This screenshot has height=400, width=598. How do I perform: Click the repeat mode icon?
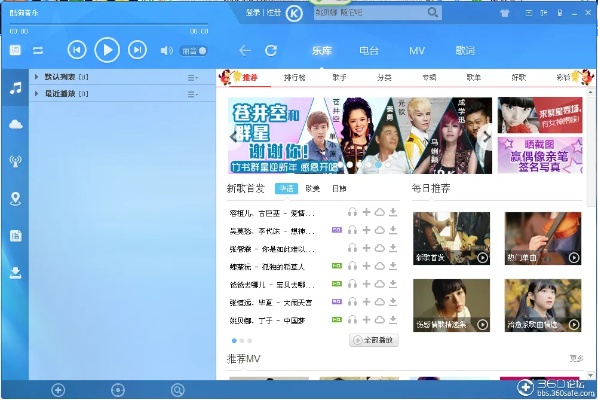(38, 50)
